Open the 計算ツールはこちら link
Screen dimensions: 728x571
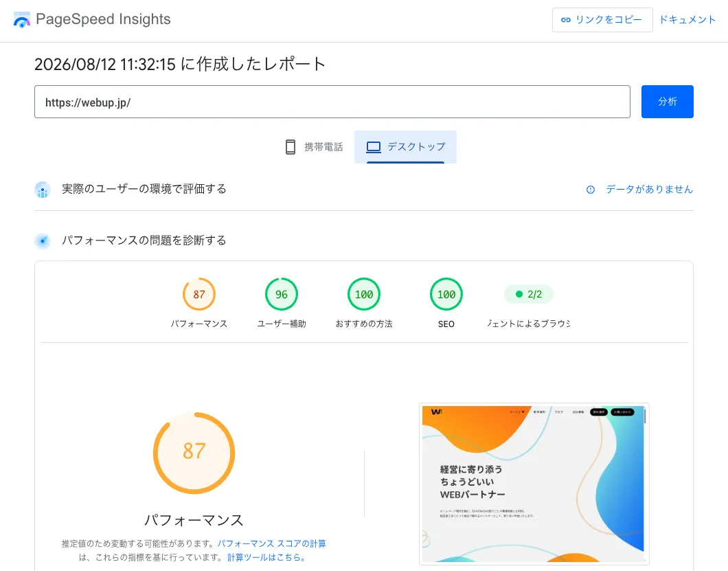click(x=266, y=557)
